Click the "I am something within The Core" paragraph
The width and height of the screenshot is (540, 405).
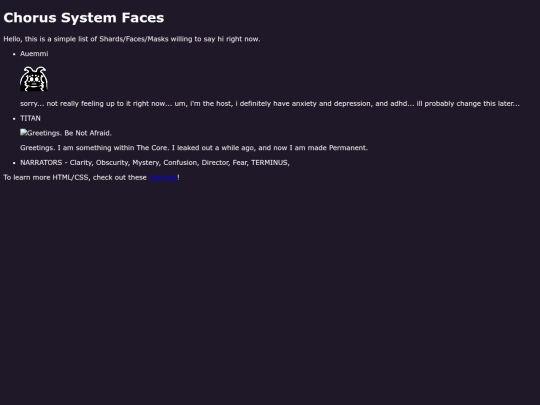click(194, 148)
